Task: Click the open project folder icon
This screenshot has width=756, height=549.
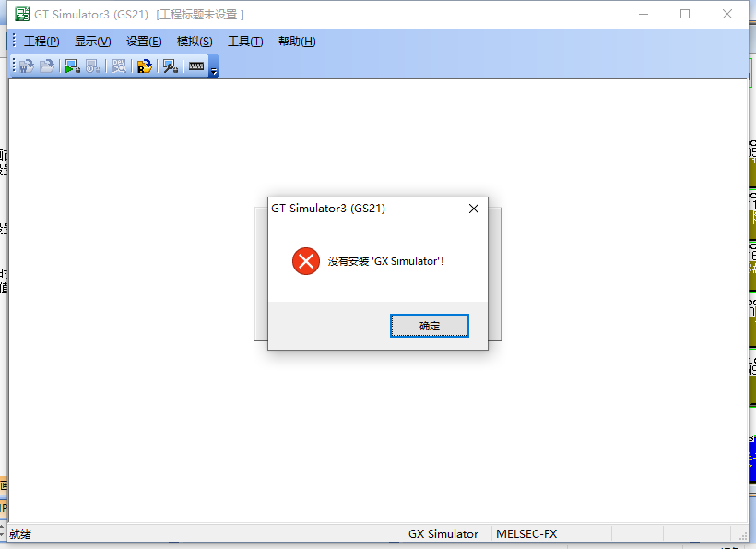Action: click(47, 66)
